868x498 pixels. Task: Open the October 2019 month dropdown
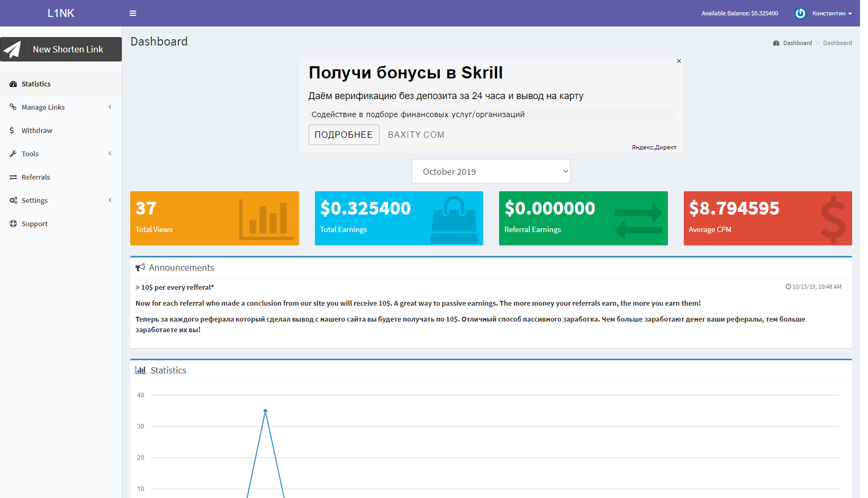coord(491,171)
